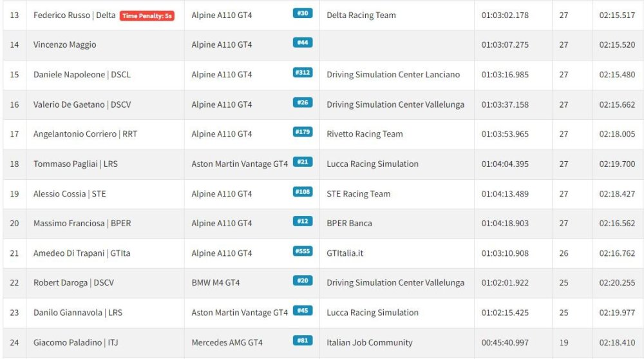Click team BPER Banca
Image resolution: width=644 pixels, height=359 pixels.
point(350,223)
